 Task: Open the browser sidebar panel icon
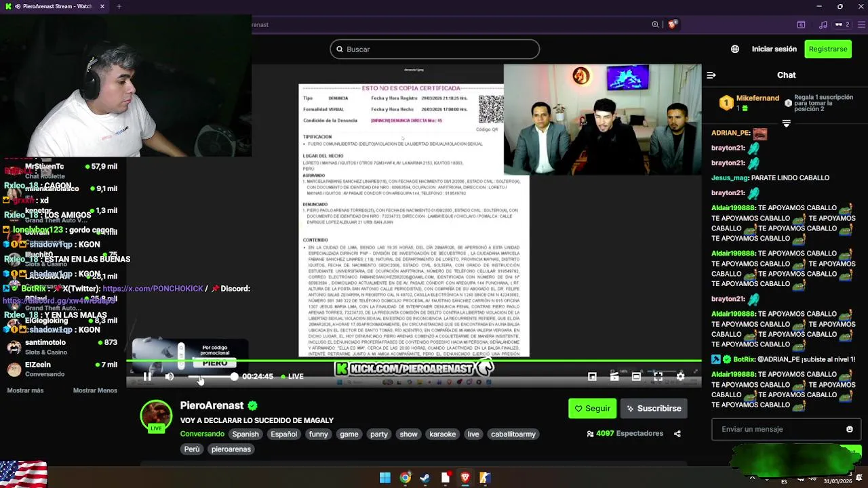801,24
